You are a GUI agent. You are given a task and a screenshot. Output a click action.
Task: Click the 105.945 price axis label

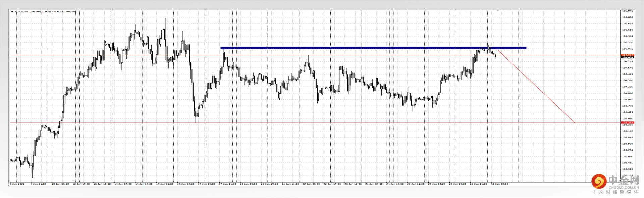click(x=628, y=11)
